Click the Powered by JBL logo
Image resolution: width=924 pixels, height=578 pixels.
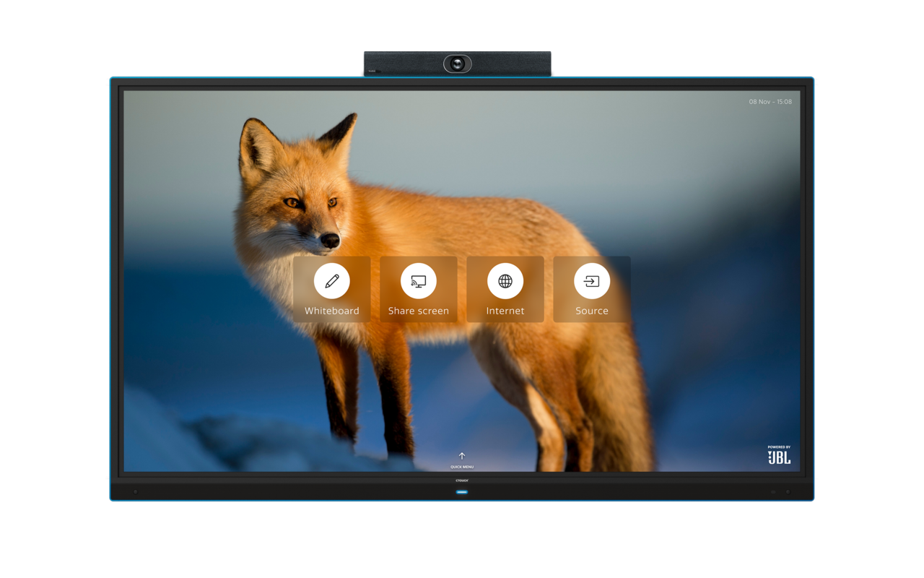(x=779, y=454)
